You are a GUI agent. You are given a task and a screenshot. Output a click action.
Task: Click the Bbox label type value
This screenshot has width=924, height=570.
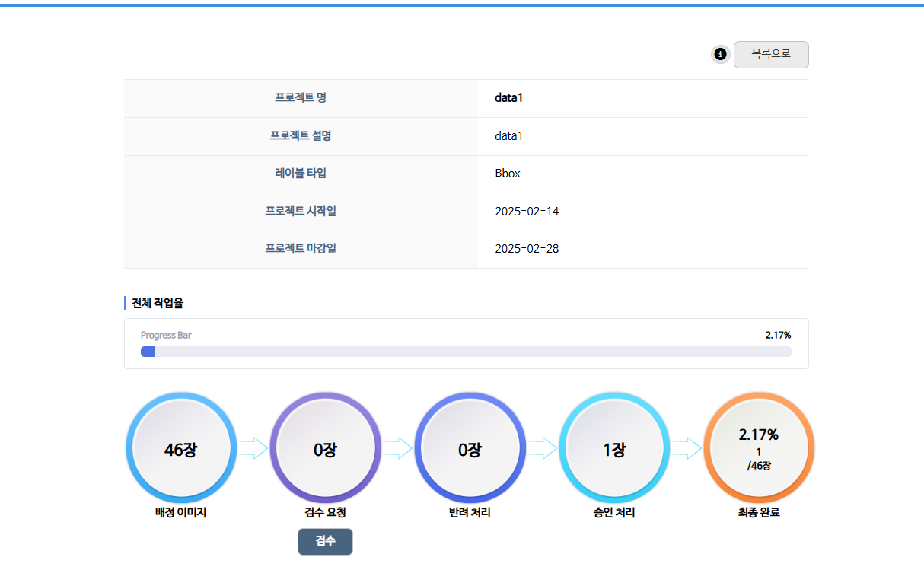pyautogui.click(x=508, y=174)
